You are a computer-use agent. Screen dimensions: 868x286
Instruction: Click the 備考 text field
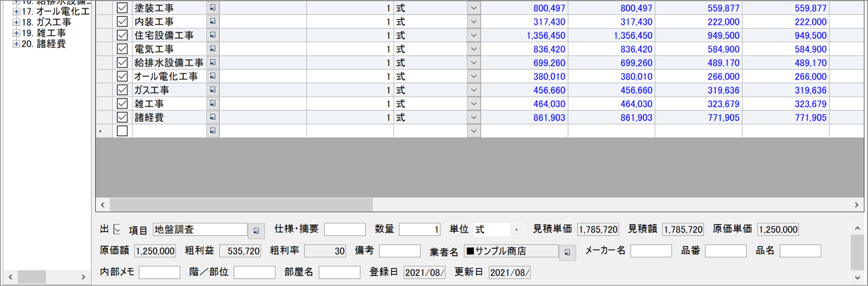(399, 251)
